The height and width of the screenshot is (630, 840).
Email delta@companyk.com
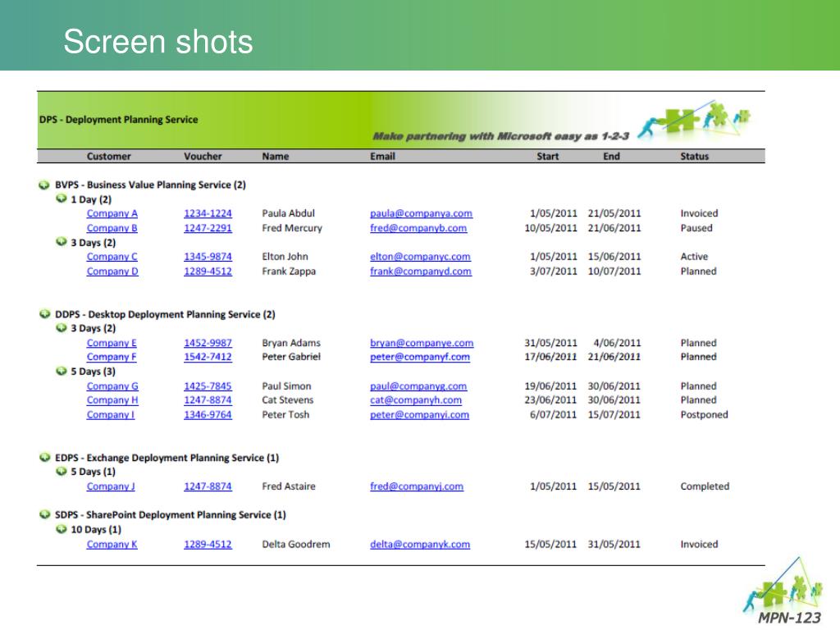(x=420, y=545)
